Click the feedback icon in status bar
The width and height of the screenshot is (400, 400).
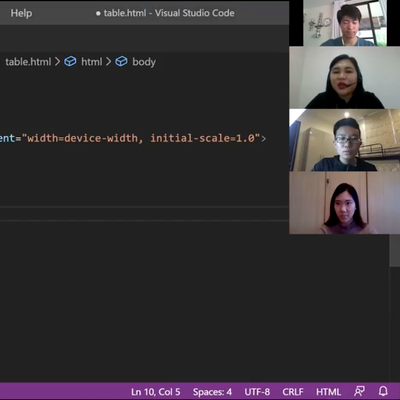pos(359,391)
